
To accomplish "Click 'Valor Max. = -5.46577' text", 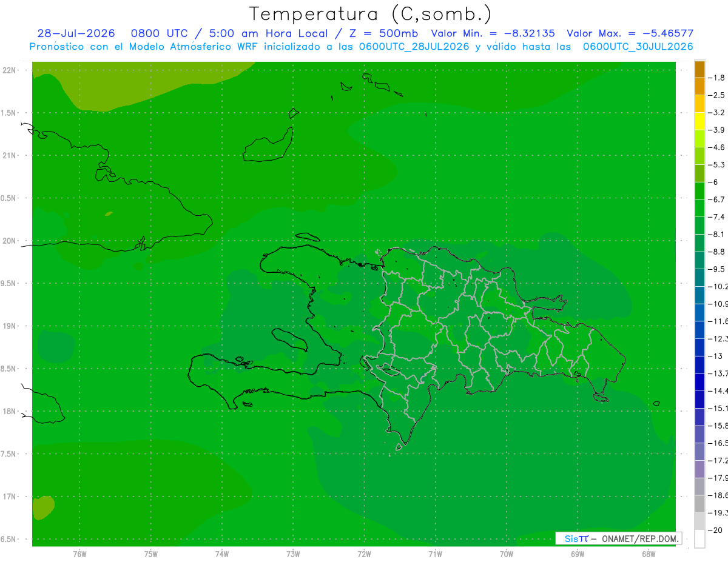I will [630, 33].
